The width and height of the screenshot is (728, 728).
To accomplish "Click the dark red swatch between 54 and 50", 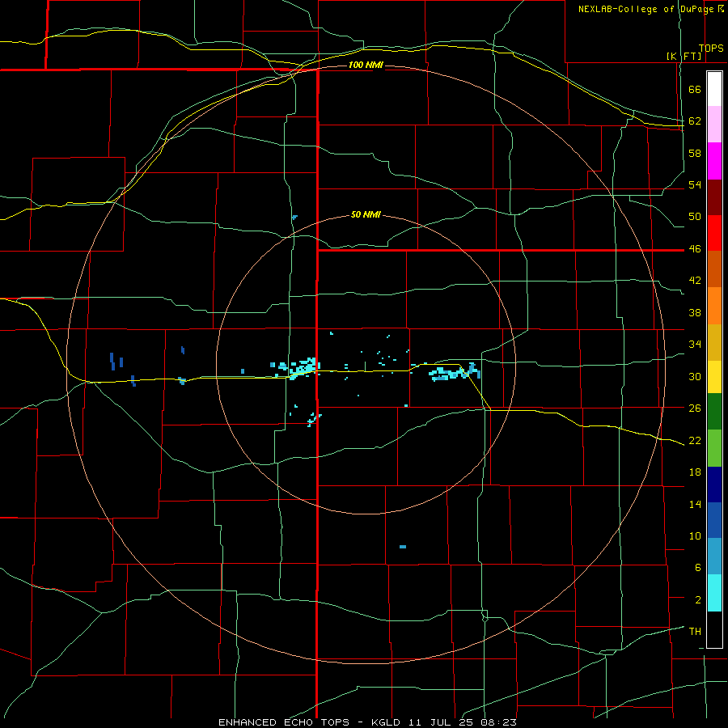I will pos(714,197).
